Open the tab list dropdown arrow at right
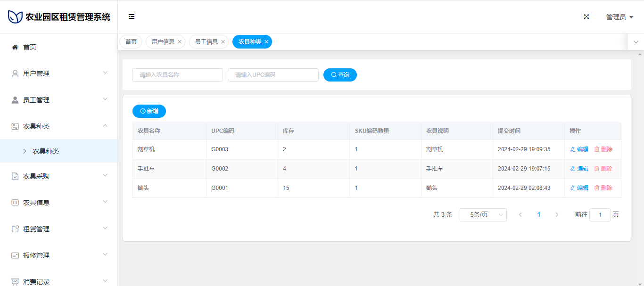644x286 pixels. [x=636, y=42]
